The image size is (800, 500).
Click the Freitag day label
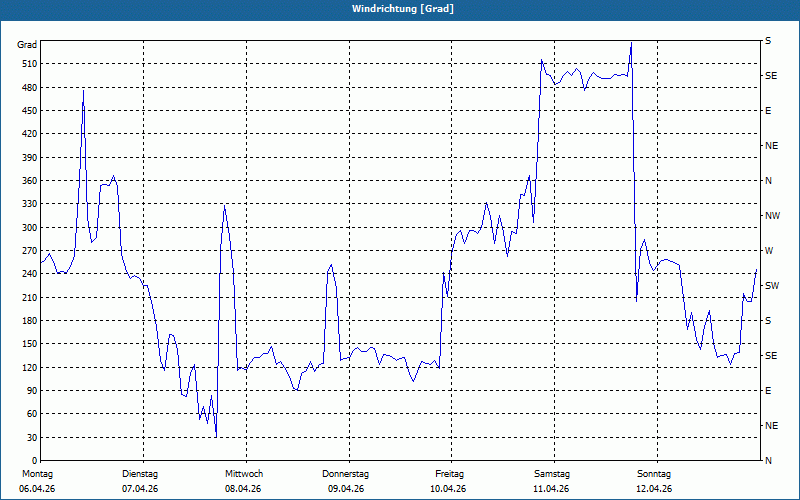pyautogui.click(x=450, y=474)
